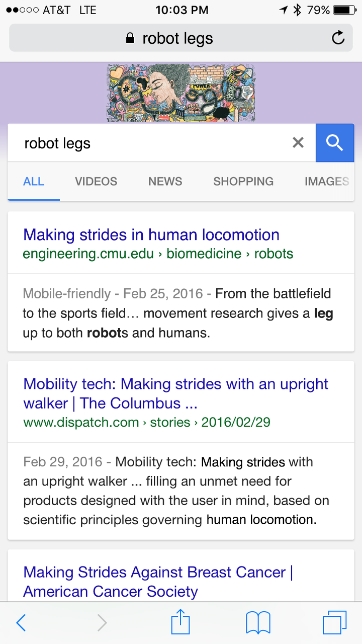Switch to the Videos tab
Image resolution: width=362 pixels, height=644 pixels.
click(x=96, y=182)
